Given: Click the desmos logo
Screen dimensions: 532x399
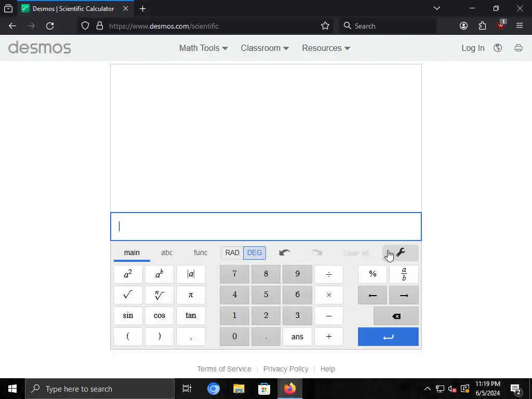Looking at the screenshot, I should click(39, 47).
